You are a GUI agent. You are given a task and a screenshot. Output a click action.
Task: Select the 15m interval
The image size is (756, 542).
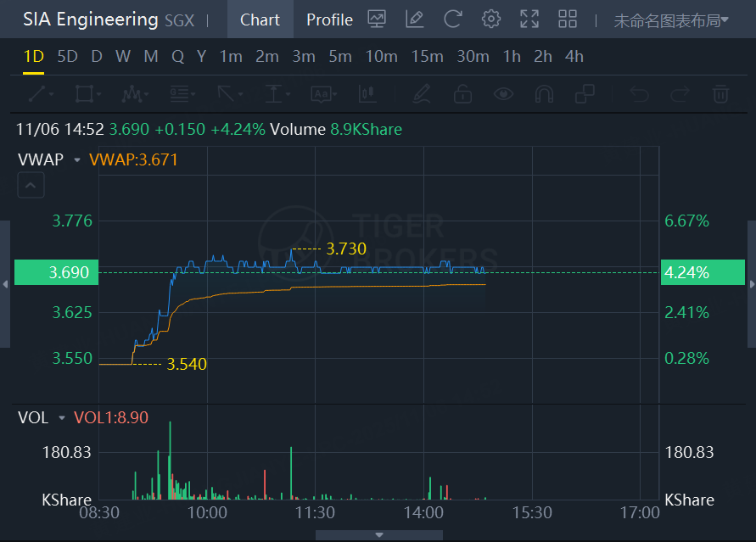click(427, 56)
